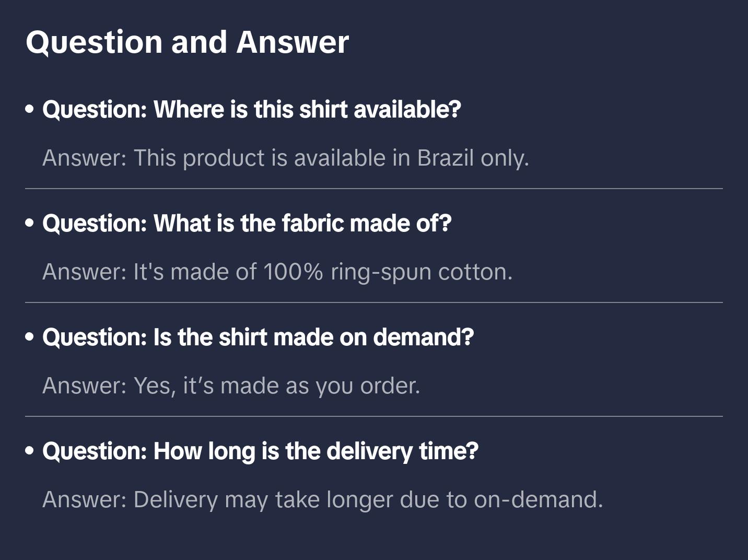
Task: Click the "Question and Answer" heading
Action: [187, 42]
